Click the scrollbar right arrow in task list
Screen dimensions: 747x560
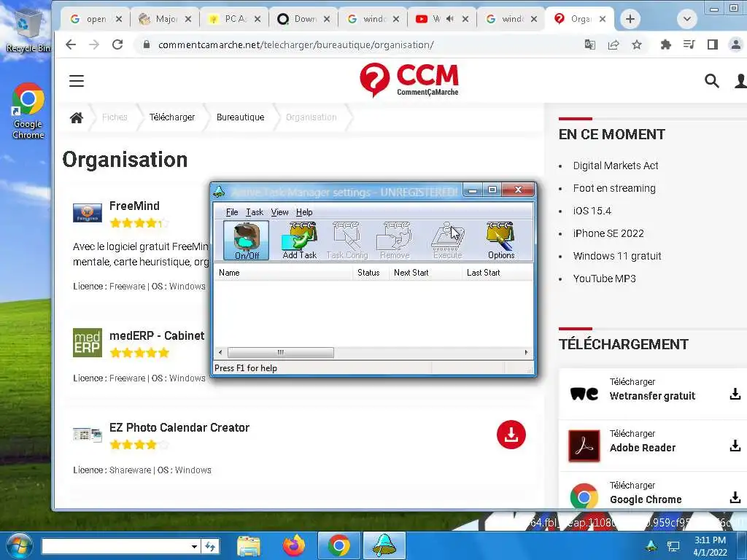point(526,352)
